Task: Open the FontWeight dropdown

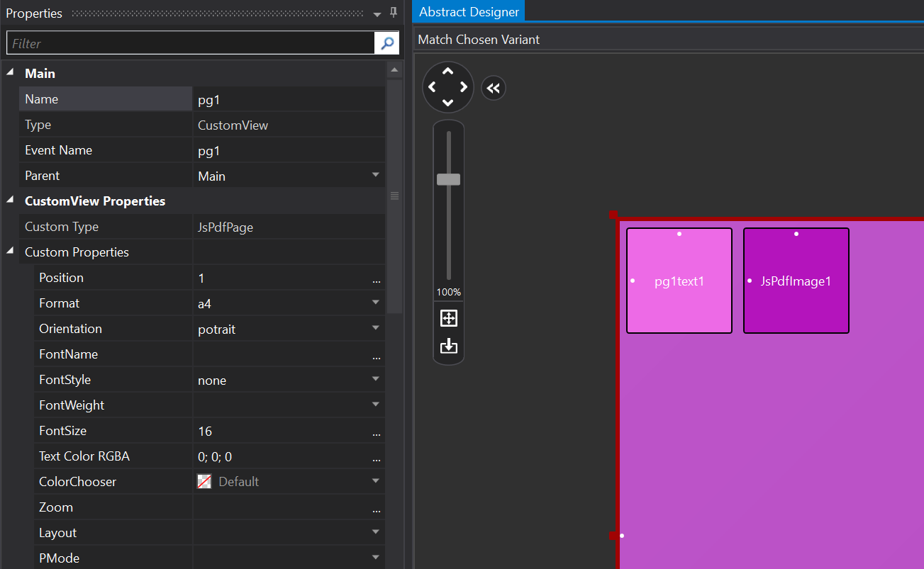Action: [376, 405]
